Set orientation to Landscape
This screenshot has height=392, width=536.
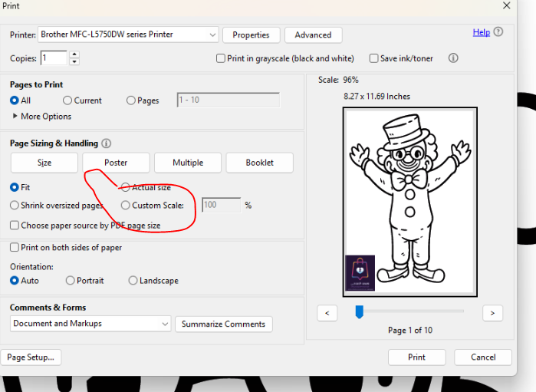tap(133, 281)
